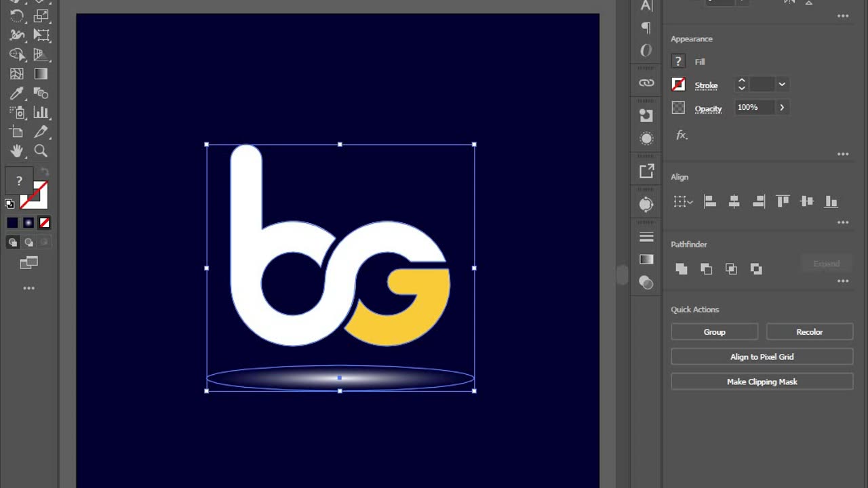Open the Stroke options link
The width and height of the screenshot is (868, 488).
point(706,85)
